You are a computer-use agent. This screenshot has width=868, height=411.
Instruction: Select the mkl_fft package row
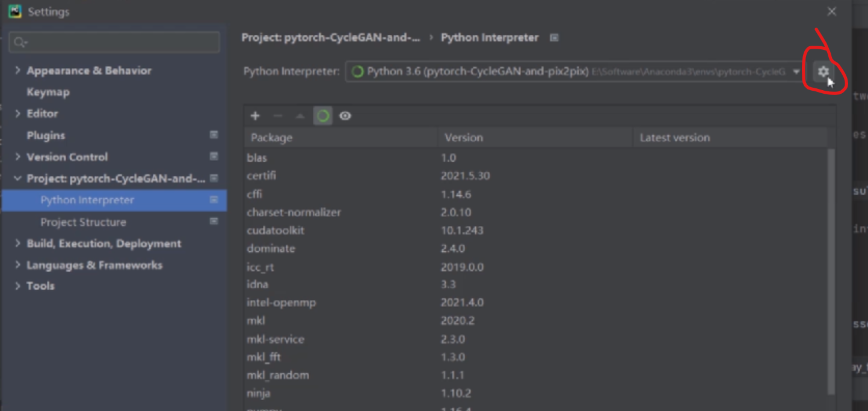[x=535, y=357]
